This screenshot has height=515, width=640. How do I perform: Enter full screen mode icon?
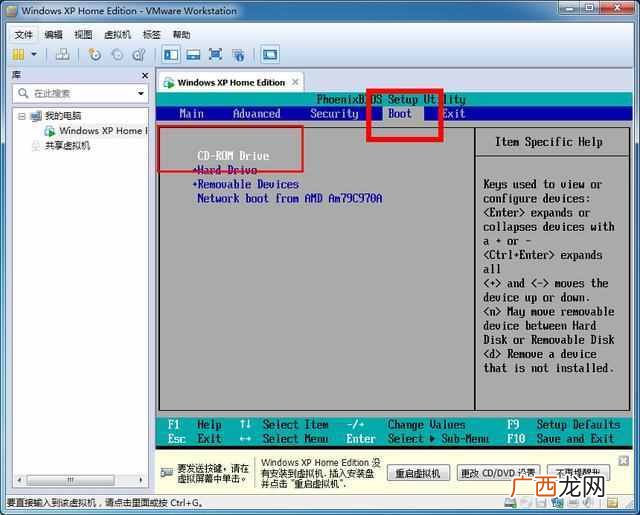click(216, 54)
